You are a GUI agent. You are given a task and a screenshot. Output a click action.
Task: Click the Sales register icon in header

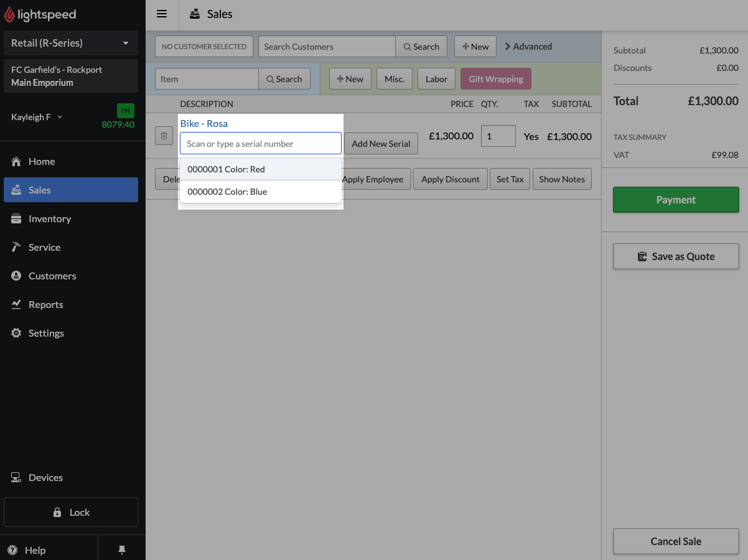(x=195, y=14)
